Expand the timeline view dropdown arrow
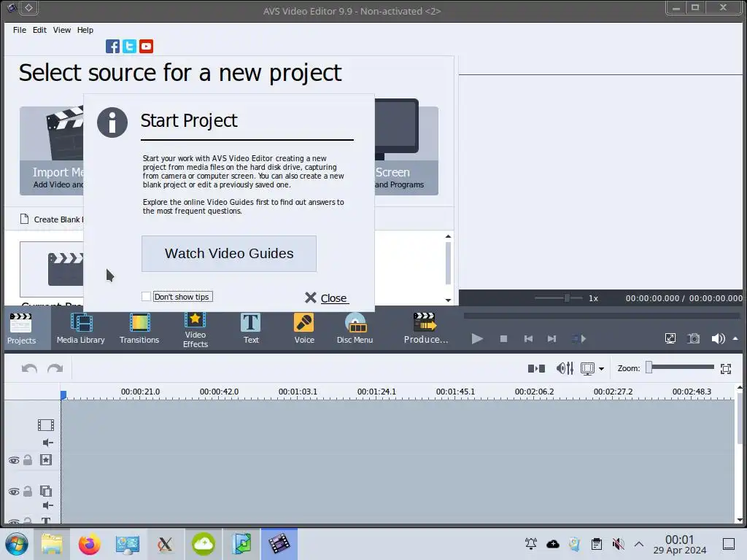747x560 pixels. pyautogui.click(x=601, y=368)
